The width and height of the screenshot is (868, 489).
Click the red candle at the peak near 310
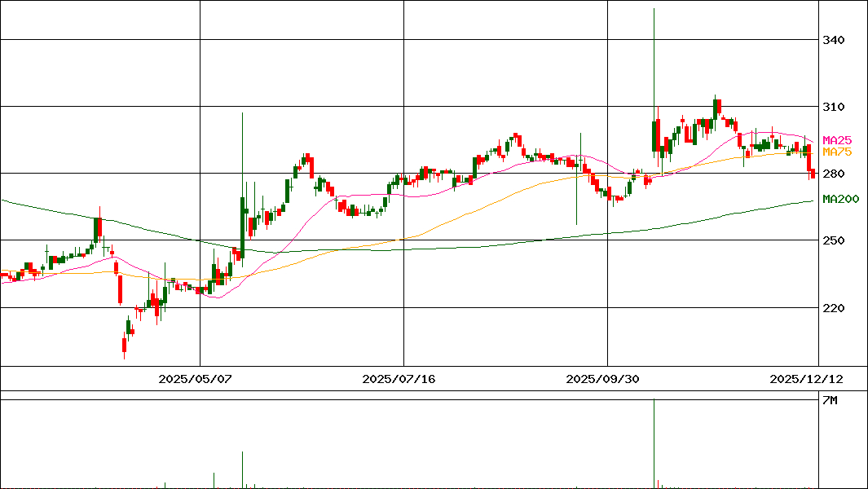(x=717, y=107)
